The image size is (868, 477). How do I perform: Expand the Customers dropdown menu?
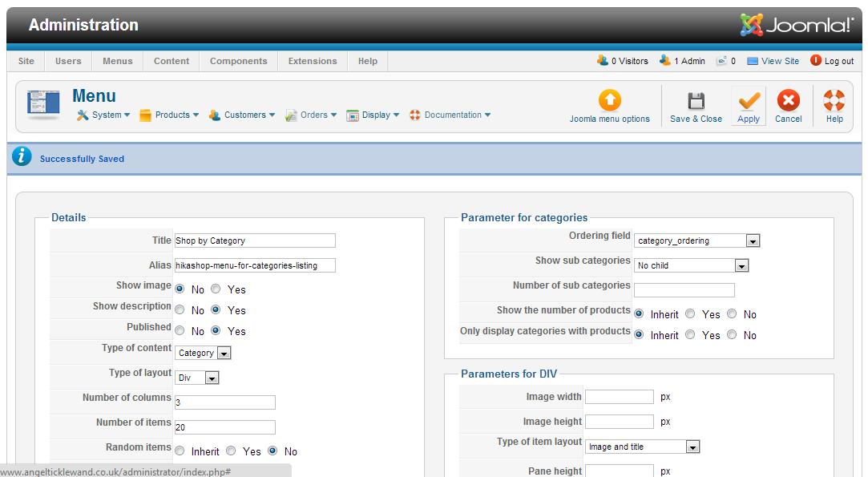[272, 115]
